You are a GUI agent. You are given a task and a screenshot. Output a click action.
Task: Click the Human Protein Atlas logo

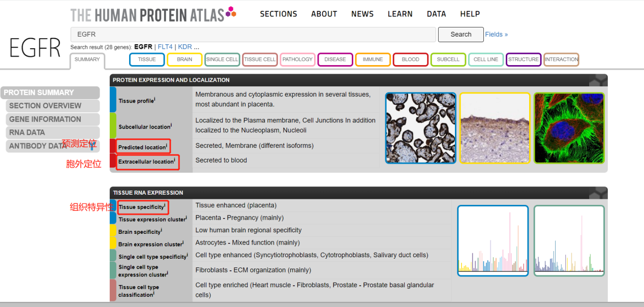(152, 14)
